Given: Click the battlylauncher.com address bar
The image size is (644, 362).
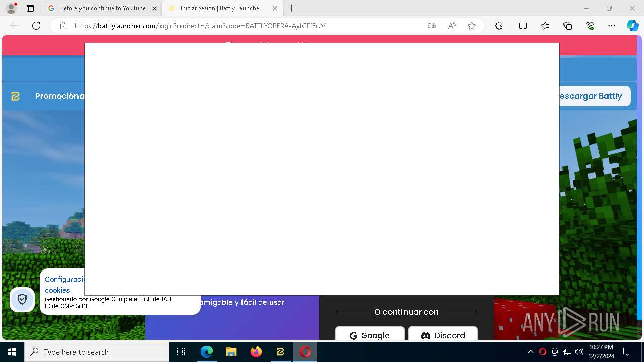Looking at the screenshot, I should click(247, 26).
